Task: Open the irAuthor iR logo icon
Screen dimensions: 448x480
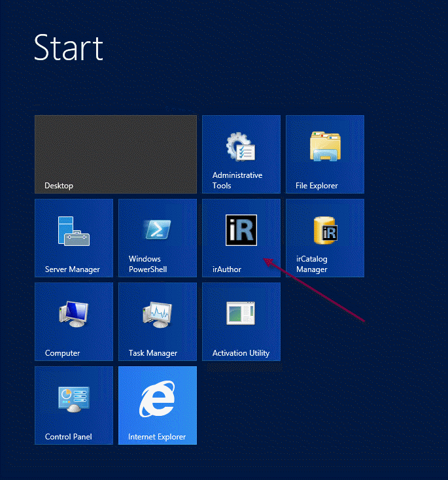Action: tap(241, 230)
